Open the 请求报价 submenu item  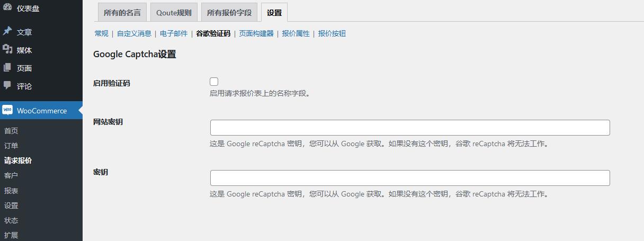18,160
